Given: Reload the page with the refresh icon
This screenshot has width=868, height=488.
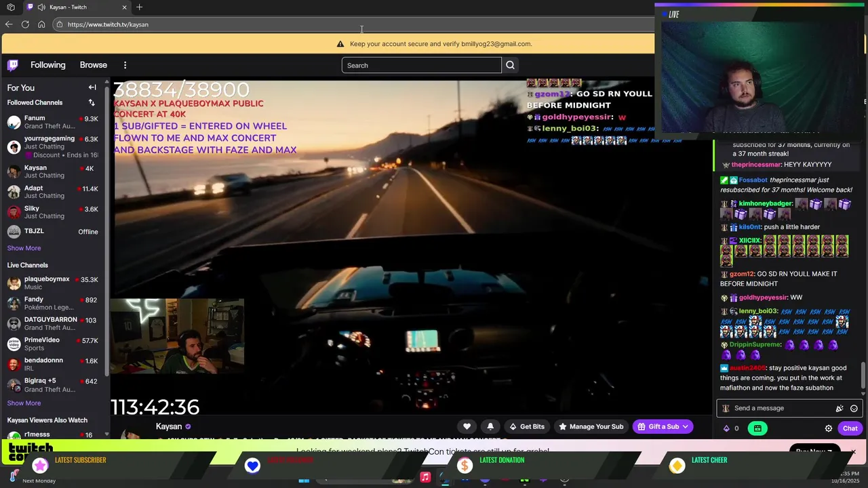Looking at the screenshot, I should coord(25,24).
